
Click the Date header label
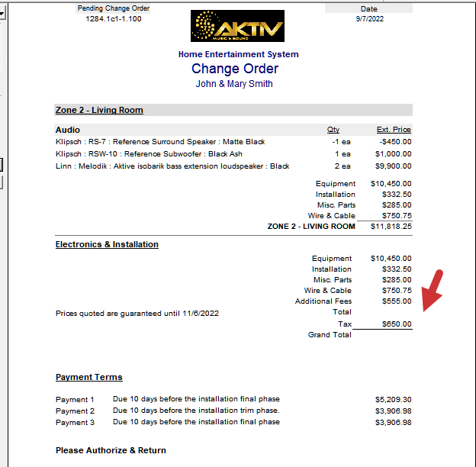point(369,9)
